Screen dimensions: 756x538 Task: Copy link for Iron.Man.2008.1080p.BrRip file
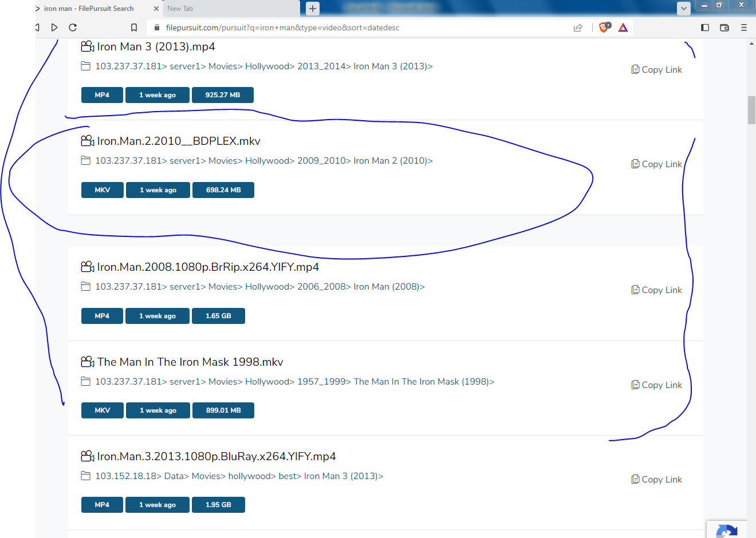(x=656, y=290)
